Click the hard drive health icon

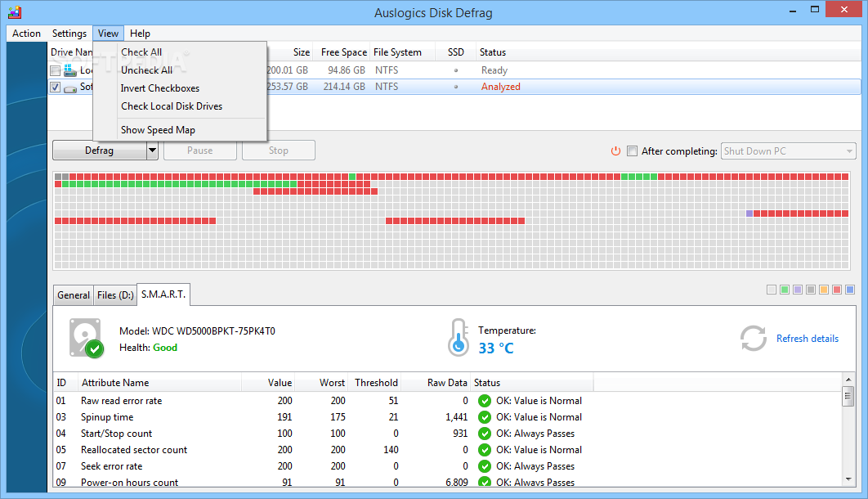click(x=87, y=338)
